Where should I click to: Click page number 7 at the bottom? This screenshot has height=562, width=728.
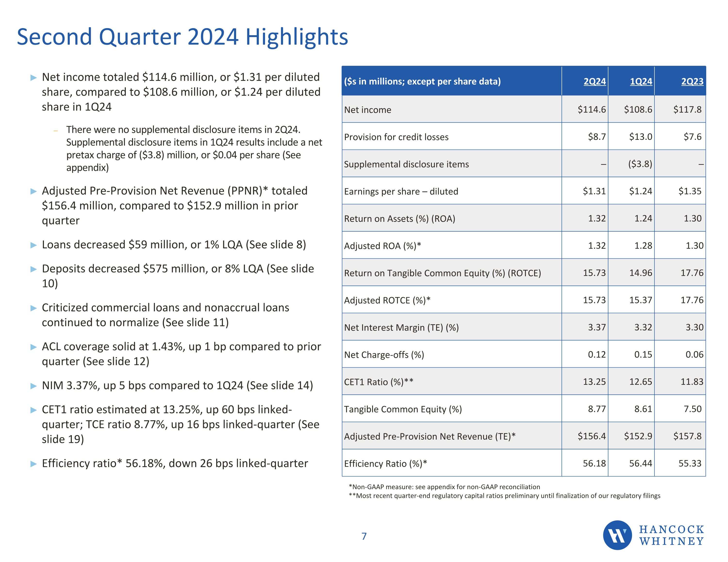[364, 536]
